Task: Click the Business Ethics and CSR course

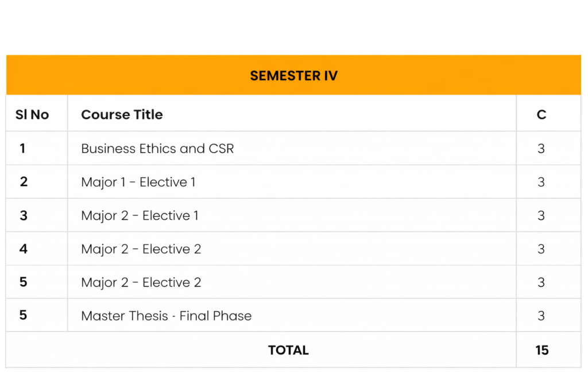Action: 157,149
